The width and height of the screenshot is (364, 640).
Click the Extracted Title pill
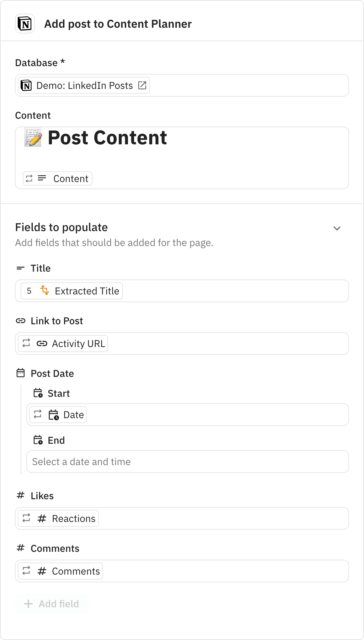pyautogui.click(x=87, y=291)
